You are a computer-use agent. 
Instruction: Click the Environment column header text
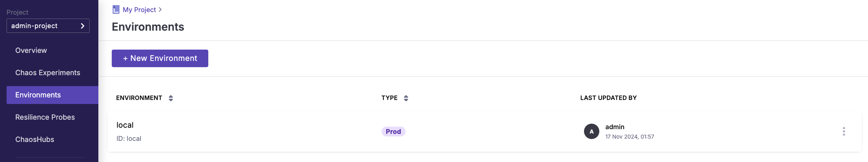coord(139,98)
